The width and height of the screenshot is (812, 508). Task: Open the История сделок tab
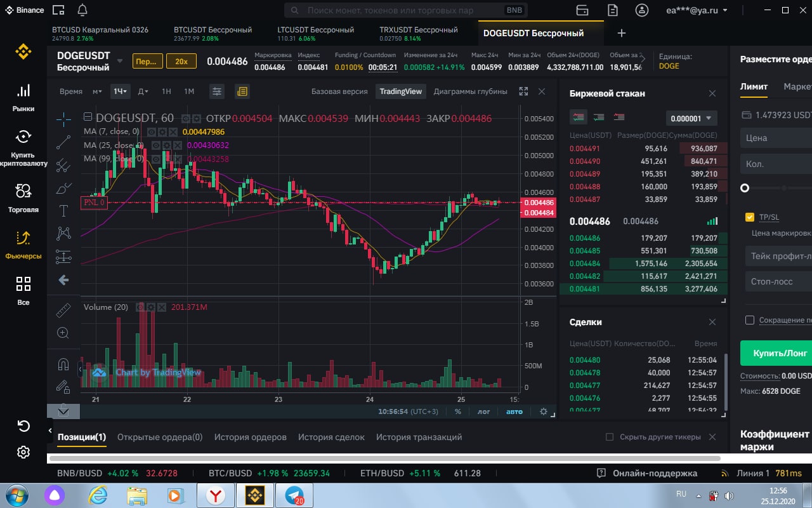click(331, 437)
